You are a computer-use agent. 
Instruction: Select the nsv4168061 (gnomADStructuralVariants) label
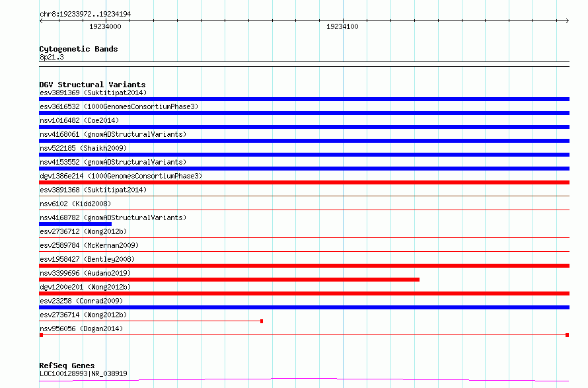coord(113,134)
